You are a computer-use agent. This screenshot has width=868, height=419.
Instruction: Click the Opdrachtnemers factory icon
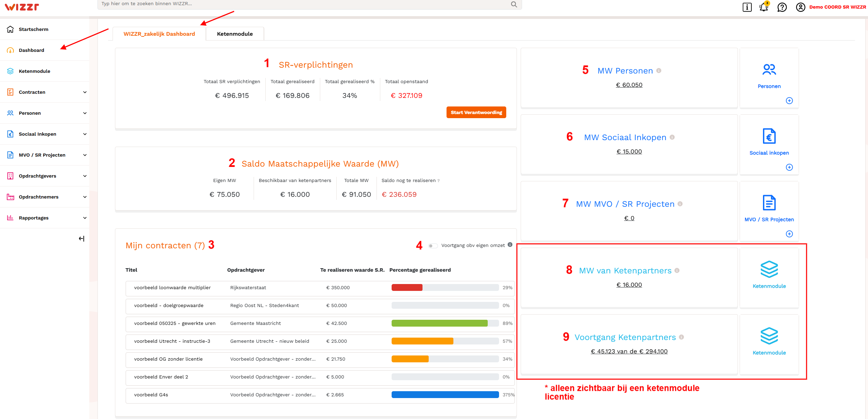pyautogui.click(x=10, y=197)
